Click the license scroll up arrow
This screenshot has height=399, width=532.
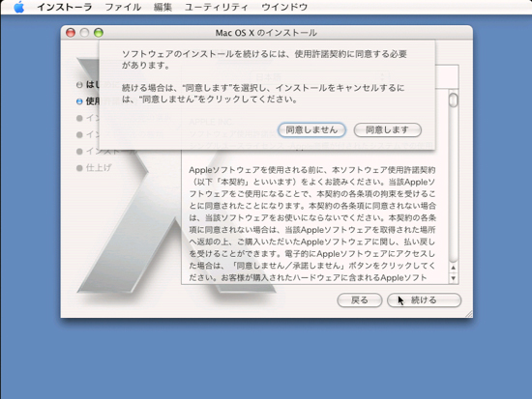click(454, 268)
